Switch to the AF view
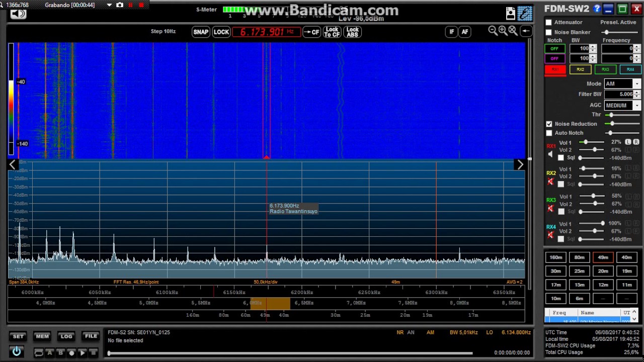 [464, 32]
